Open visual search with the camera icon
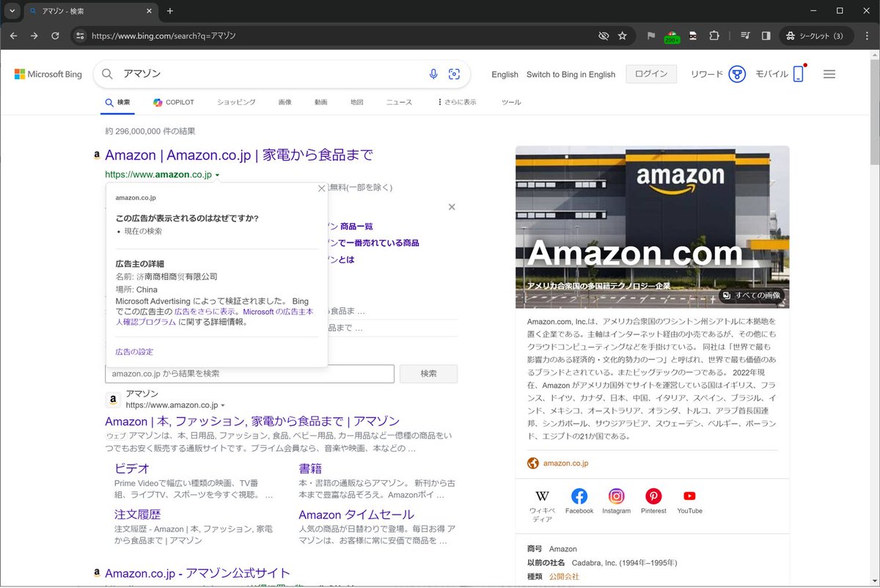 [455, 73]
